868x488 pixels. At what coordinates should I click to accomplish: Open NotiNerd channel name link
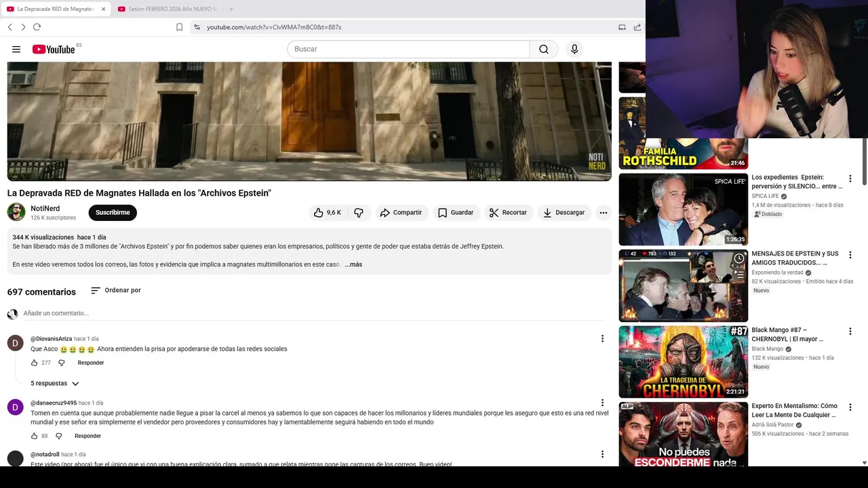(x=45, y=209)
